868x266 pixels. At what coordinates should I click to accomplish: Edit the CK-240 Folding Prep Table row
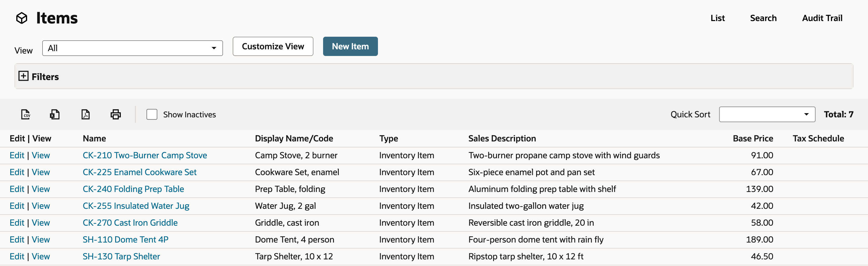click(x=17, y=189)
